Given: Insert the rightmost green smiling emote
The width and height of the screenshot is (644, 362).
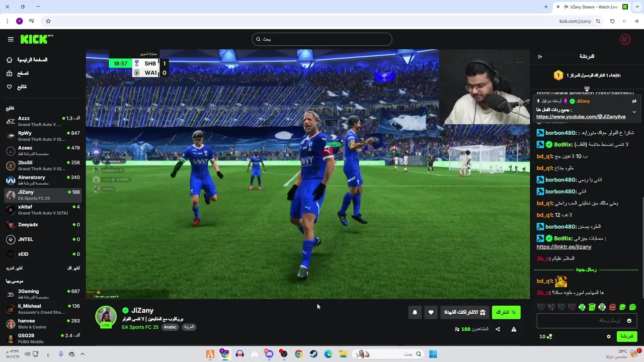Looking at the screenshot, I should 632,307.
